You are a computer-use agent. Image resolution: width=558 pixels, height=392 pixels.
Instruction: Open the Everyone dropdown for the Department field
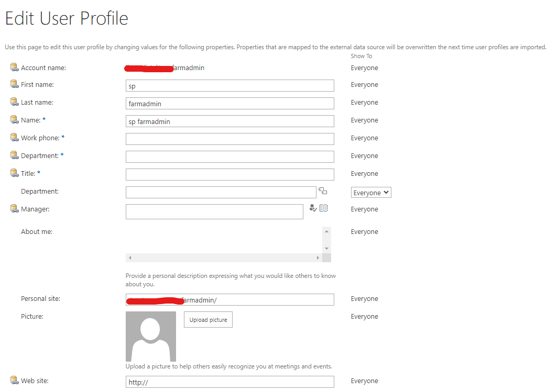click(x=371, y=192)
